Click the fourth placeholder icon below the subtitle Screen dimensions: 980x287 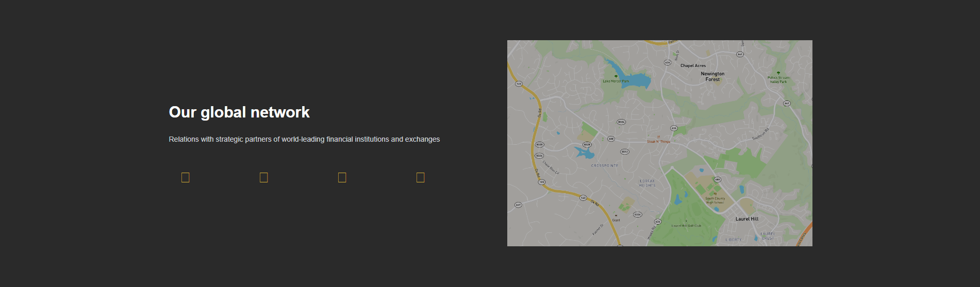coord(421,177)
